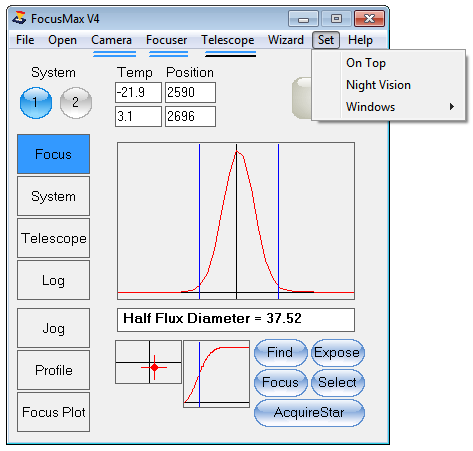The width and height of the screenshot is (473, 451).
Task: Click the Expose button
Action: [337, 353]
